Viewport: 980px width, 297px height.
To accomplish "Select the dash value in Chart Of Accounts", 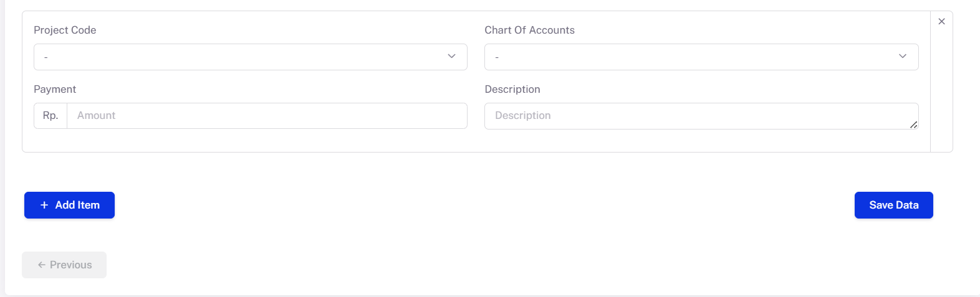I will (x=497, y=57).
